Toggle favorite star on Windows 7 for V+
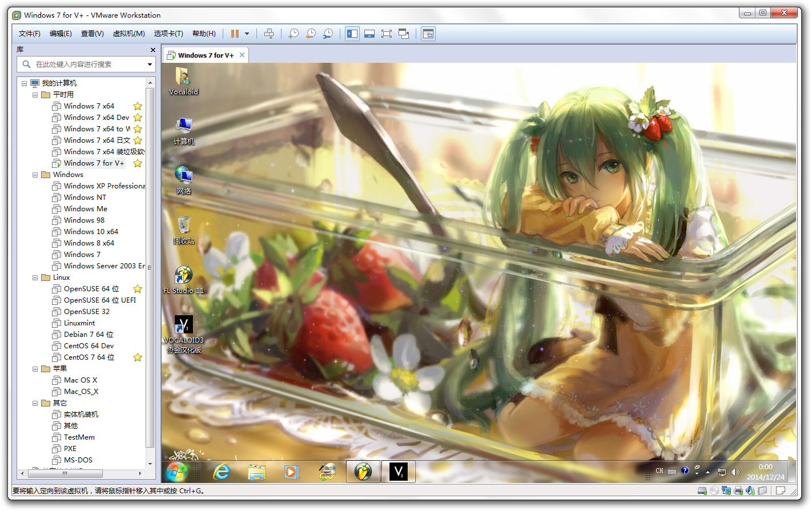The image size is (812, 511). tap(138, 163)
